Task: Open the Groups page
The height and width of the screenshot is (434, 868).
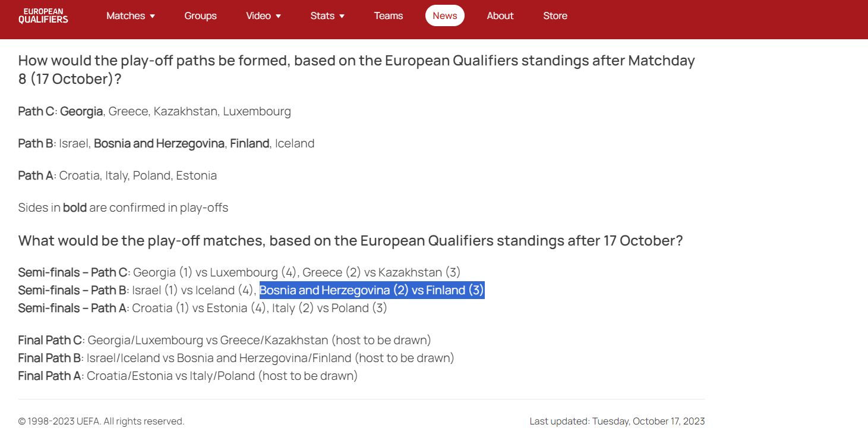Action: pos(200,16)
